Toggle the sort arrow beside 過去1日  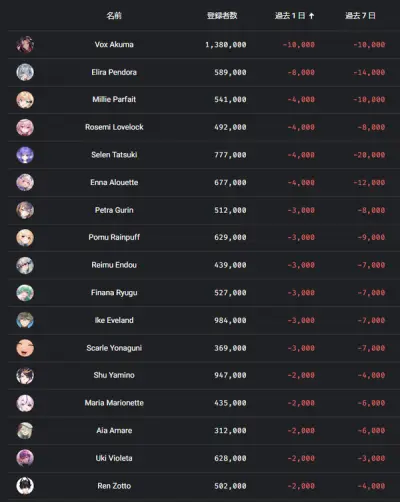pos(311,16)
